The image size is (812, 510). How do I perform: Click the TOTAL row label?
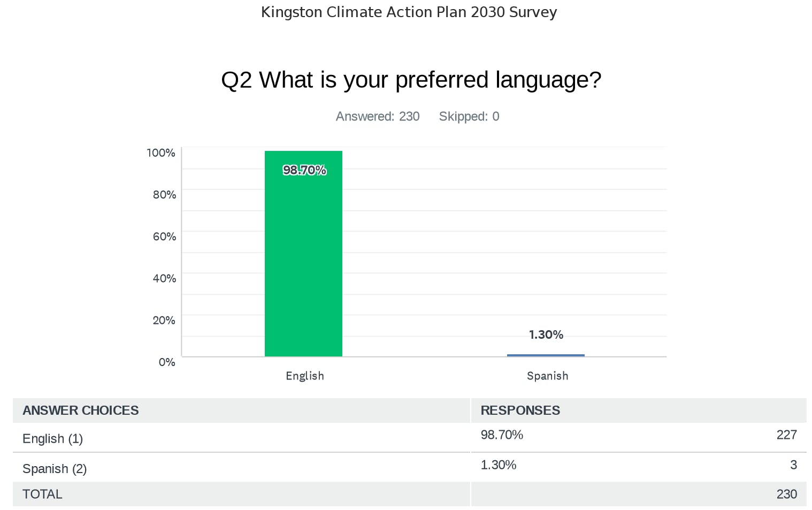(42, 494)
